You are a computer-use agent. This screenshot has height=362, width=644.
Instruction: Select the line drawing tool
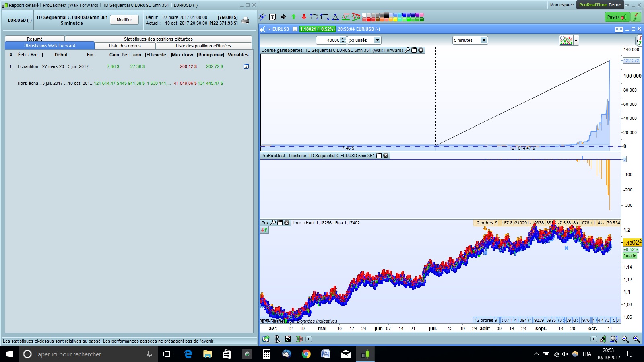(262, 17)
